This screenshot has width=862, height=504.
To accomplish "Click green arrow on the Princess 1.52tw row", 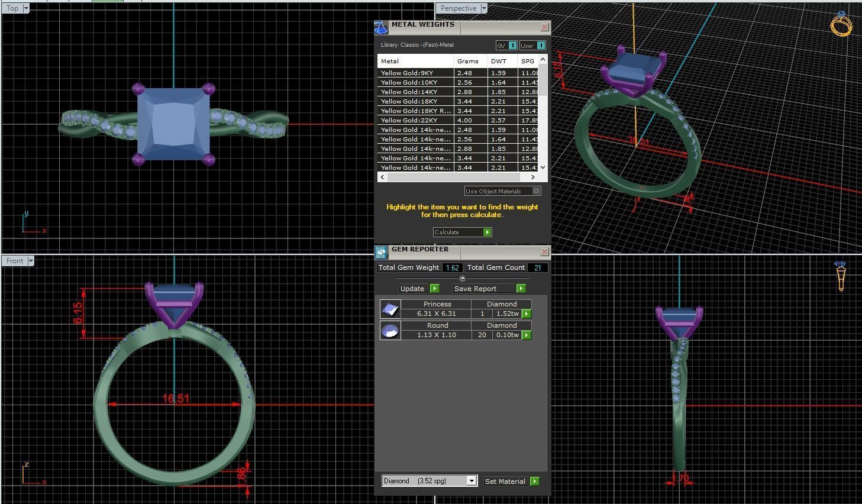I will coord(527,314).
